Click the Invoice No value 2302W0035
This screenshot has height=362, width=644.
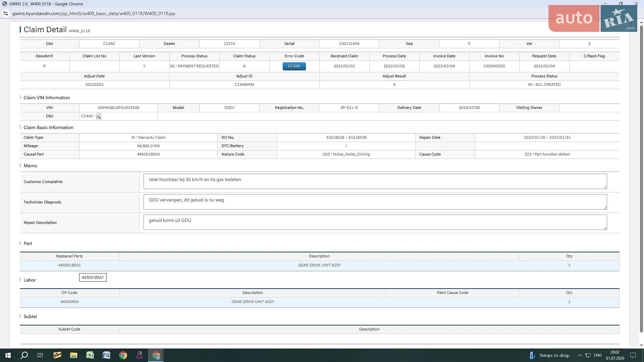pos(494,66)
